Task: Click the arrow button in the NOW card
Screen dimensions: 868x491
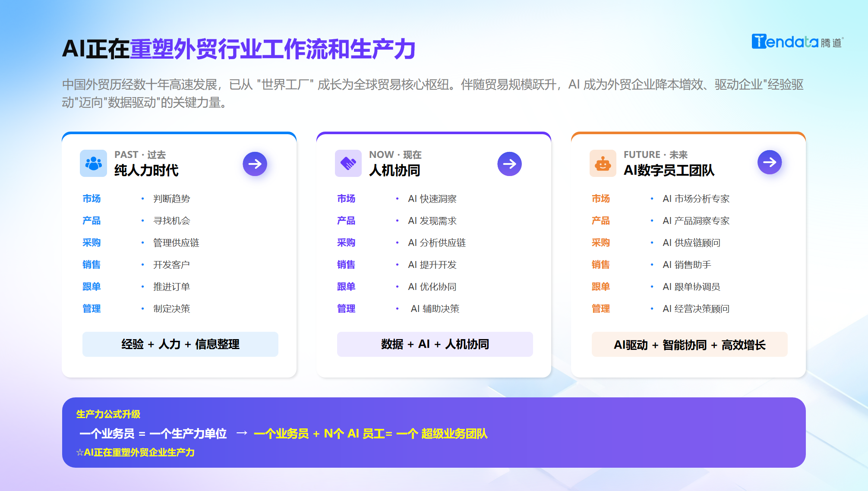Action: (x=510, y=164)
